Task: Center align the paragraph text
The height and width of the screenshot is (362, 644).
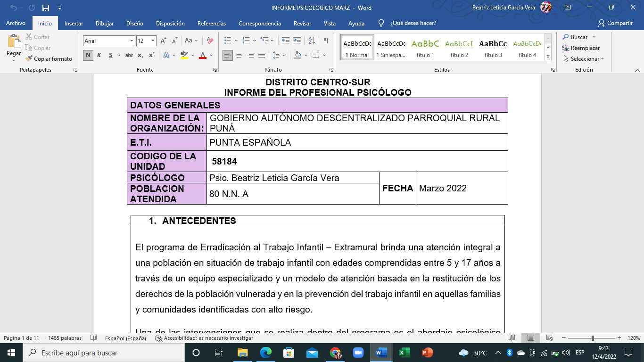Action: [x=239, y=55]
